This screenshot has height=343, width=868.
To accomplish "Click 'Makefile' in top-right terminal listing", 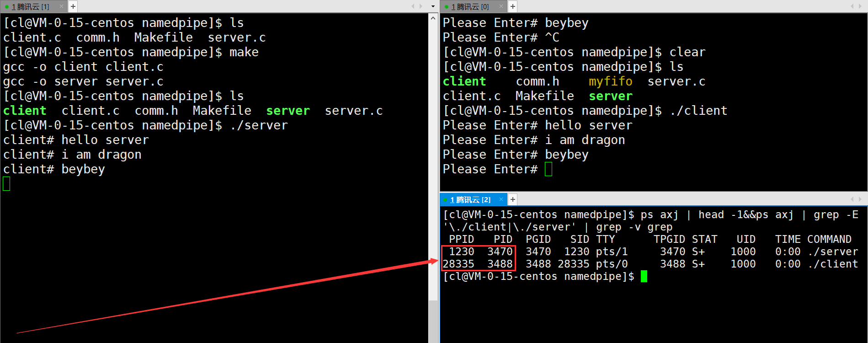I will [545, 96].
